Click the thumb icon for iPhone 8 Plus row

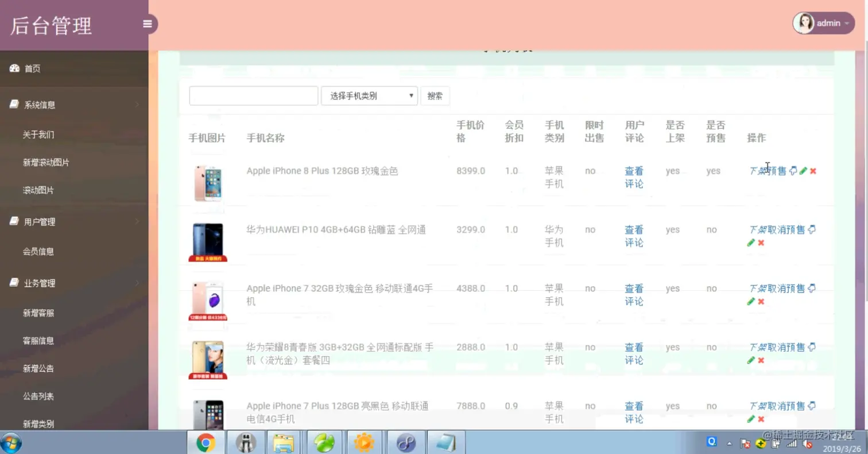tap(793, 171)
